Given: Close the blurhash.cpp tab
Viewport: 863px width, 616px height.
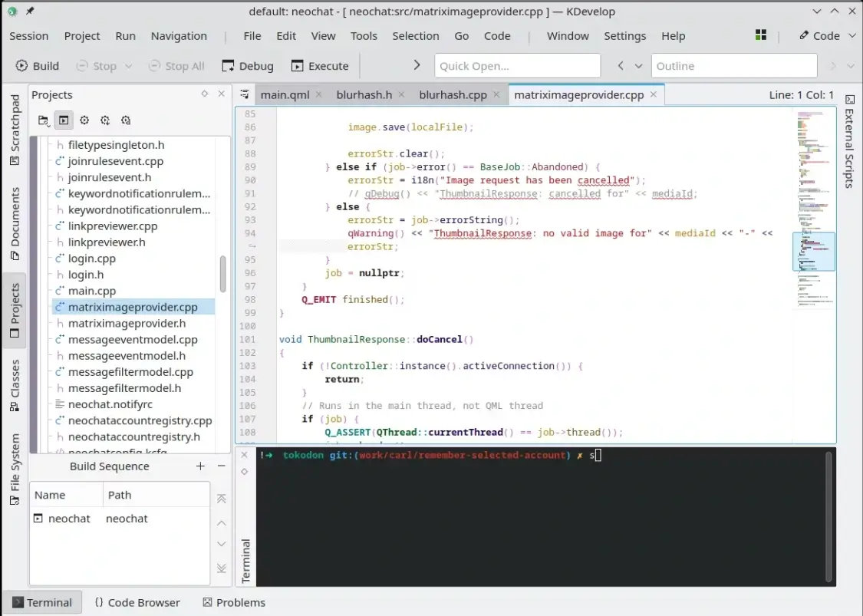Looking at the screenshot, I should [x=496, y=94].
